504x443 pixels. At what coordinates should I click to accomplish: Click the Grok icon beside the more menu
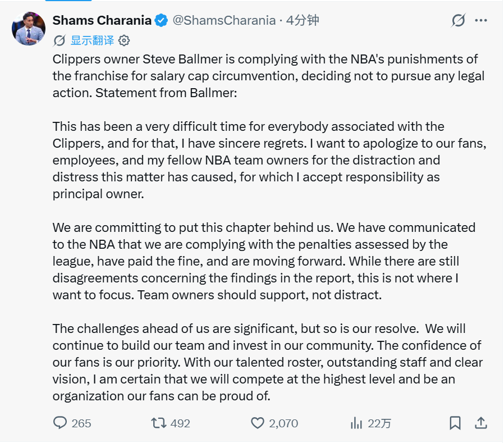pos(458,20)
